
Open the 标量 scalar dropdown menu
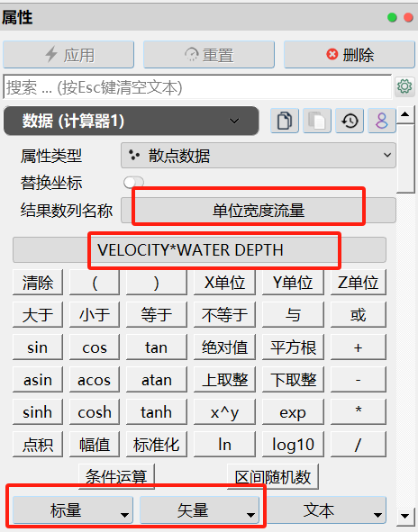click(x=73, y=510)
